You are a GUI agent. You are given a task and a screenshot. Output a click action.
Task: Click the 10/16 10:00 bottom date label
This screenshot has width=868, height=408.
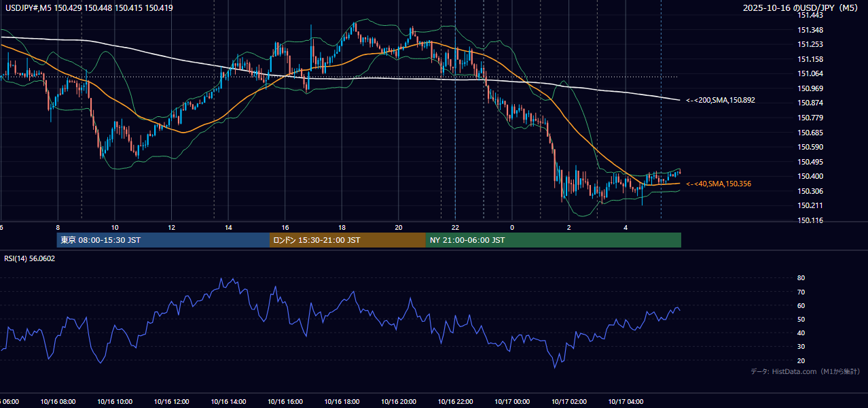[115, 402]
